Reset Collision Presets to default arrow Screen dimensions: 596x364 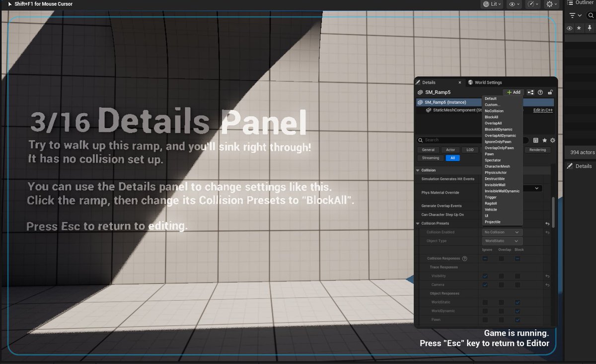pos(547,223)
